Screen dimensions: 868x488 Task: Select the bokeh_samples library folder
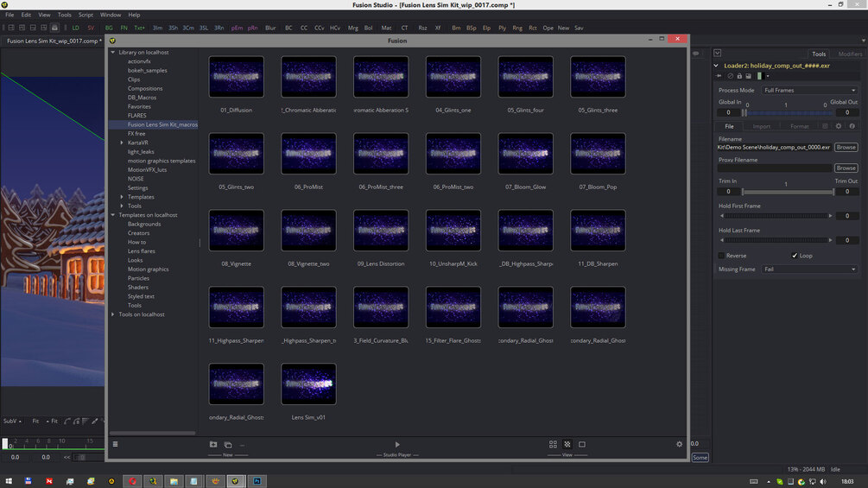147,70
